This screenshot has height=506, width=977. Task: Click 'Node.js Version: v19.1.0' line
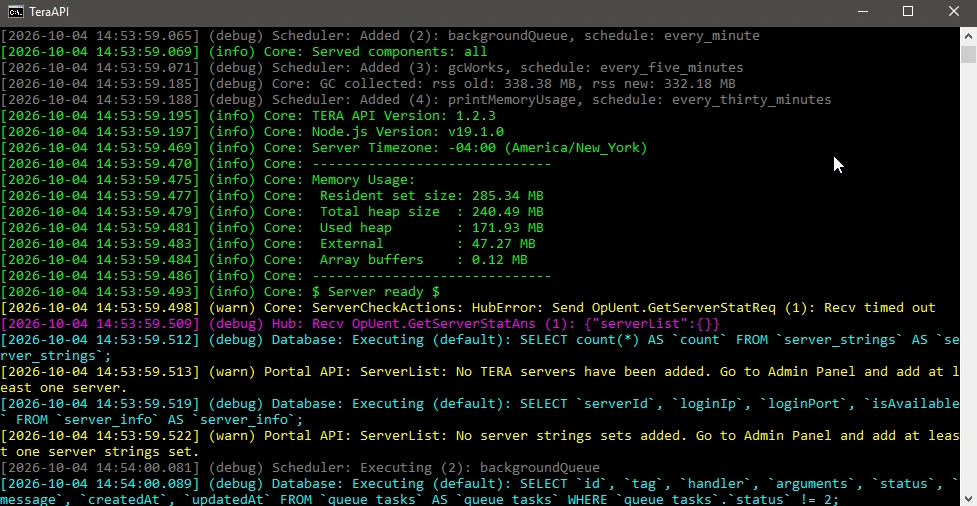click(252, 132)
